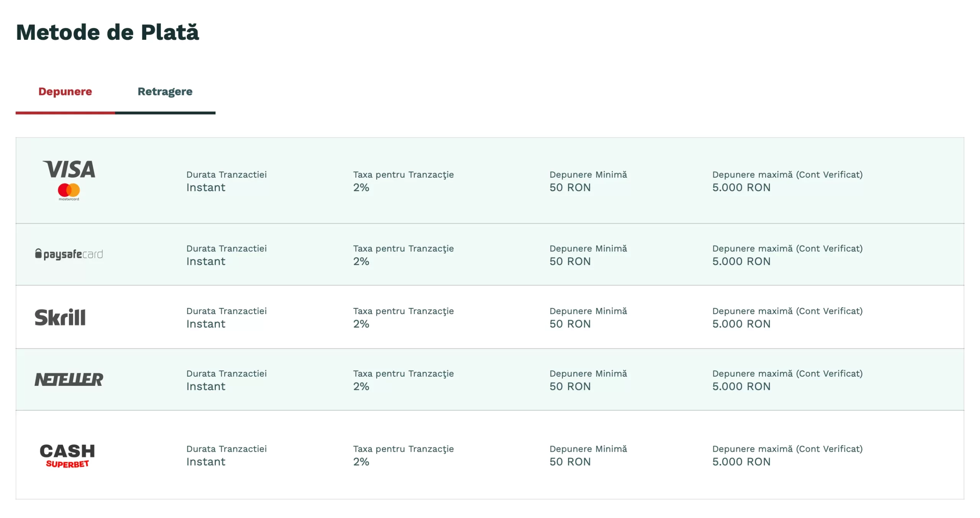Screen dimensions: 980x518
Task: Click Depunere maximă label in paysafecard row
Action: point(787,249)
